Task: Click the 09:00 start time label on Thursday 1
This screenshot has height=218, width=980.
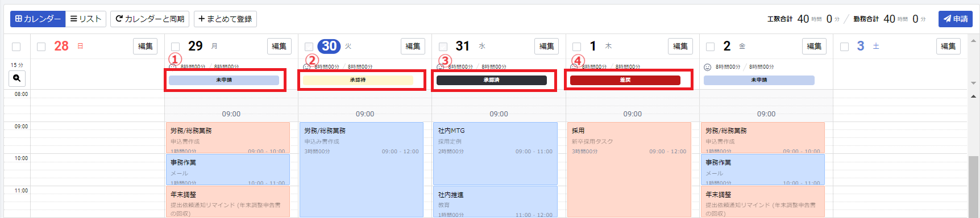Action: tap(633, 114)
